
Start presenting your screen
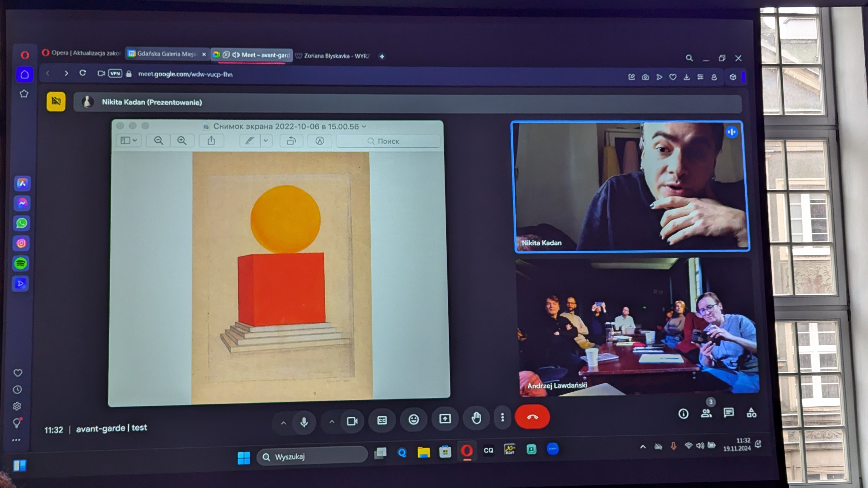coord(445,419)
